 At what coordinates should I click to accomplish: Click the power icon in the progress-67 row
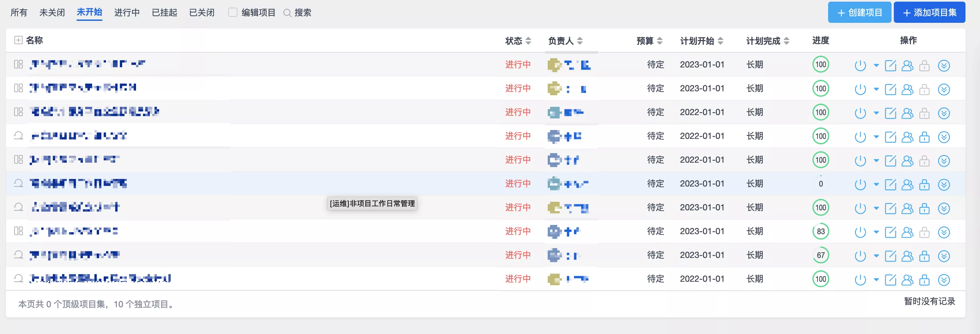(860, 256)
